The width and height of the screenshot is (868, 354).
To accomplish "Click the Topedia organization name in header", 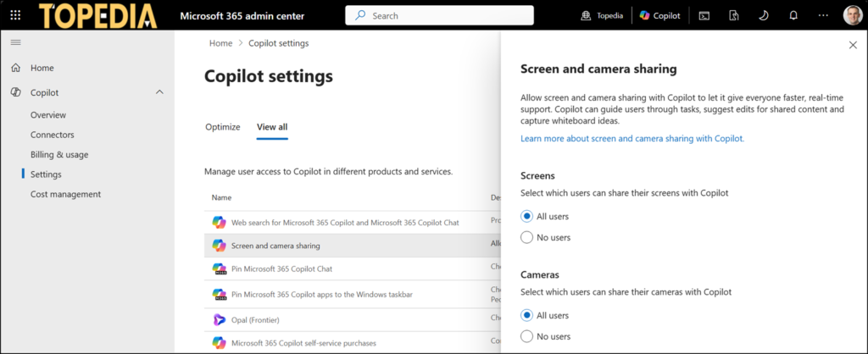I will pyautogui.click(x=609, y=15).
